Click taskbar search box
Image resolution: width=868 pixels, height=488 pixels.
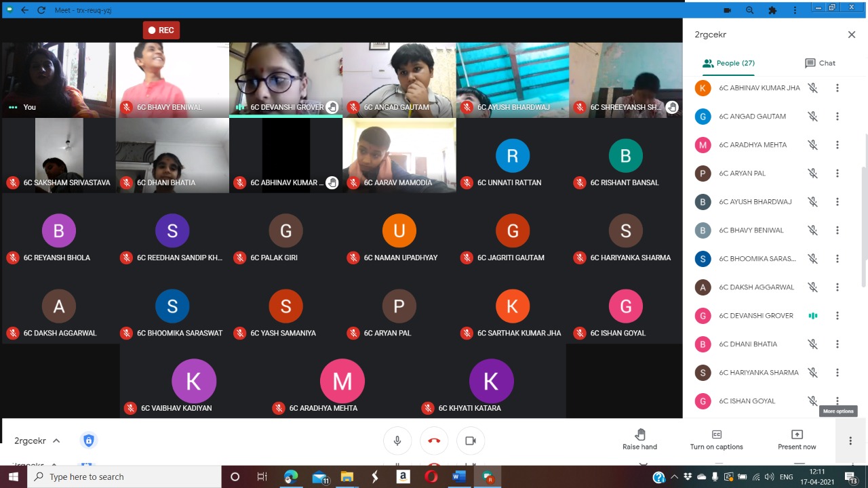[125, 477]
